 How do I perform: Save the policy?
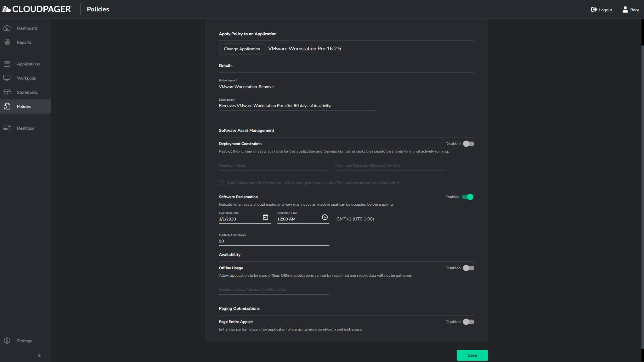click(x=472, y=355)
